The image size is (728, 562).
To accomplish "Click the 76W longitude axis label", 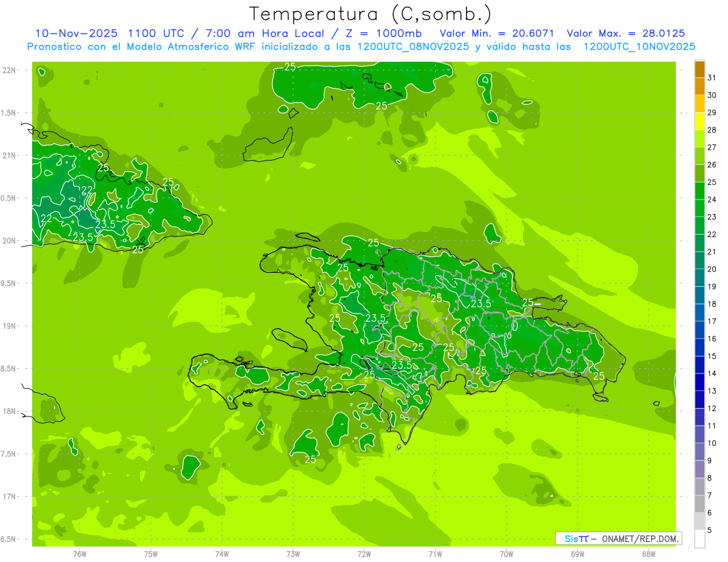I will tap(79, 554).
